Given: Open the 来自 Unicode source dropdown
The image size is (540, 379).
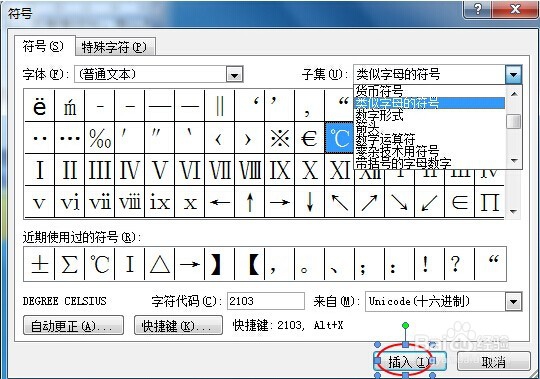Looking at the screenshot, I should click(513, 302).
